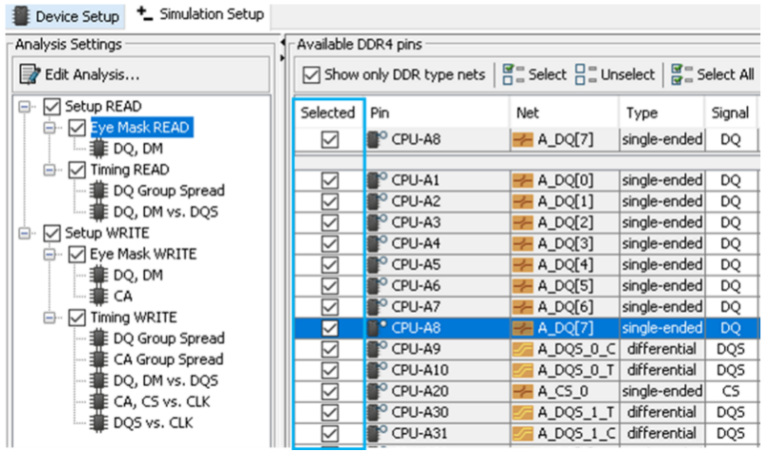Collapse the Setup WRITE tree node

coord(24,233)
